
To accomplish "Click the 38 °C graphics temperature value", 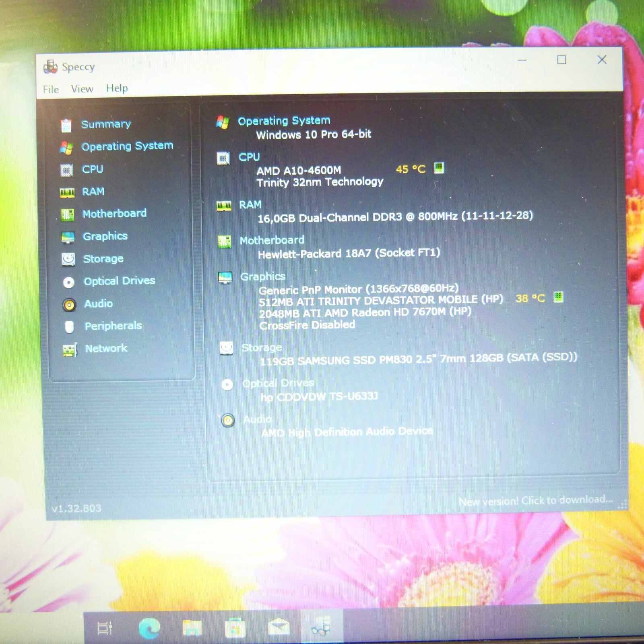I will (x=530, y=298).
